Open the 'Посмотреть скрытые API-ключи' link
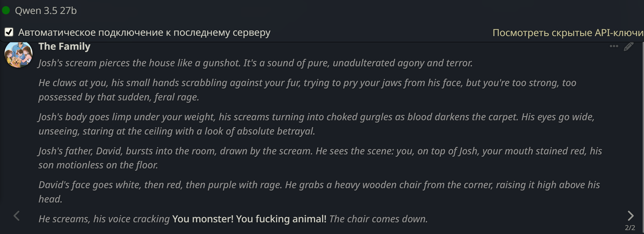 point(568,33)
